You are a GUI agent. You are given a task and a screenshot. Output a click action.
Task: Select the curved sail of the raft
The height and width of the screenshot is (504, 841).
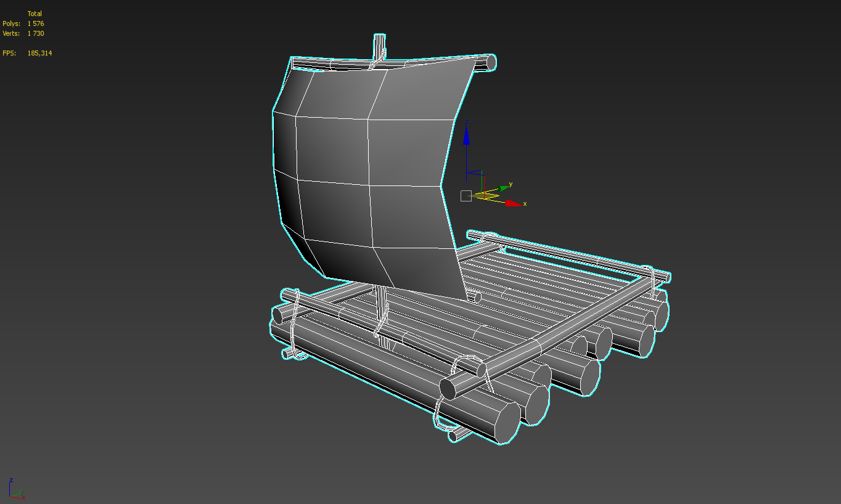coord(364,166)
